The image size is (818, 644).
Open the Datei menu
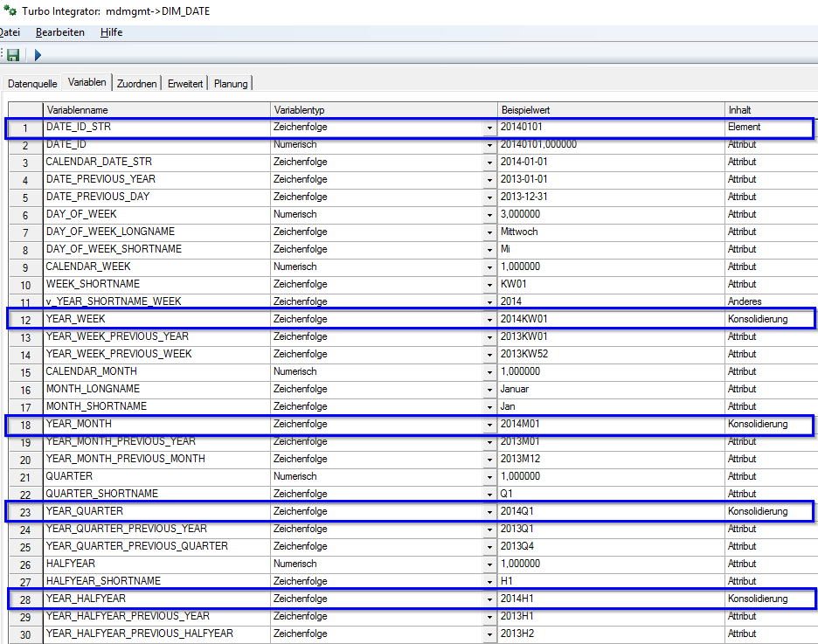click(x=9, y=32)
